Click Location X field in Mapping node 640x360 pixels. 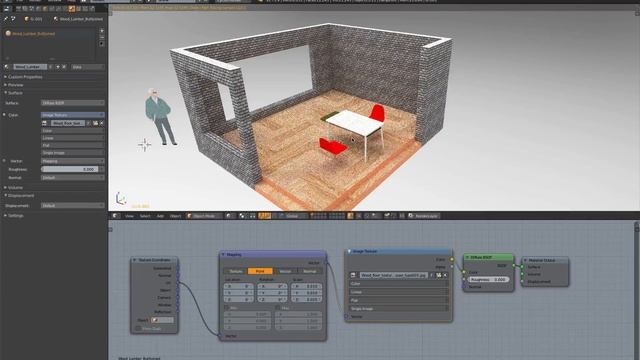(239, 286)
